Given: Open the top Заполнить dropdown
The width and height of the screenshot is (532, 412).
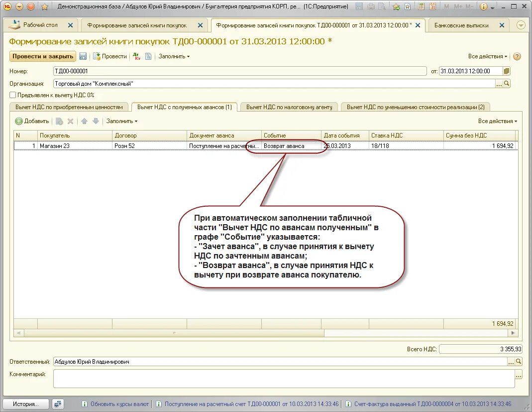Looking at the screenshot, I should (x=174, y=56).
